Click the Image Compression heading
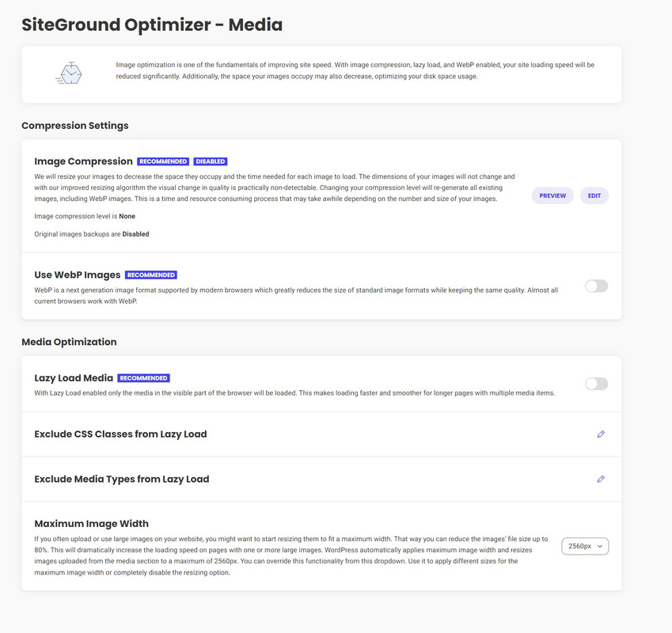This screenshot has width=672, height=633. pyautogui.click(x=84, y=161)
